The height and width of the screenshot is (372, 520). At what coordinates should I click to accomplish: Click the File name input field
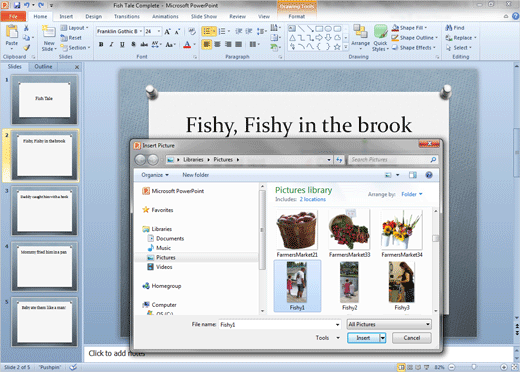click(280, 325)
